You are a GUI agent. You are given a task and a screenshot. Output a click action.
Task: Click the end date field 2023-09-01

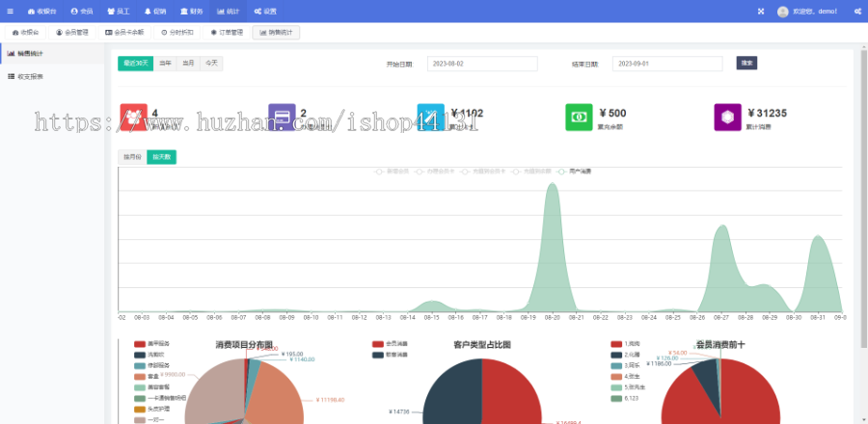pyautogui.click(x=667, y=64)
